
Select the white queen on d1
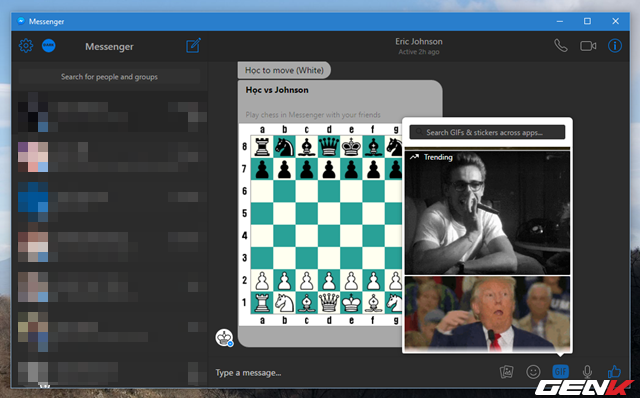[x=329, y=302]
